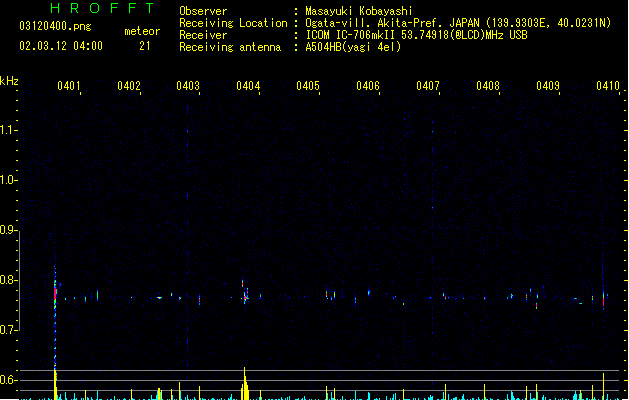This screenshot has height=400, width=629.
Task: Click the 1.0 kHz axis label
Action: click(8, 180)
